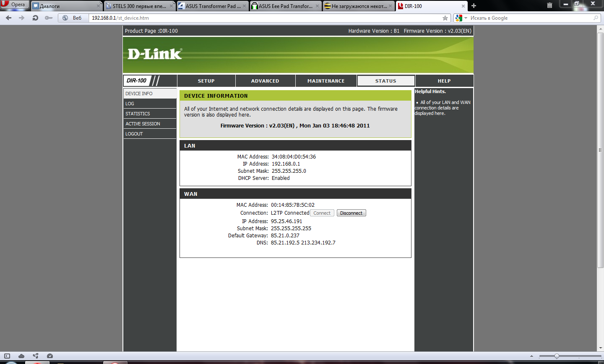Open the HELP section
This screenshot has height=364, width=604.
pos(444,81)
